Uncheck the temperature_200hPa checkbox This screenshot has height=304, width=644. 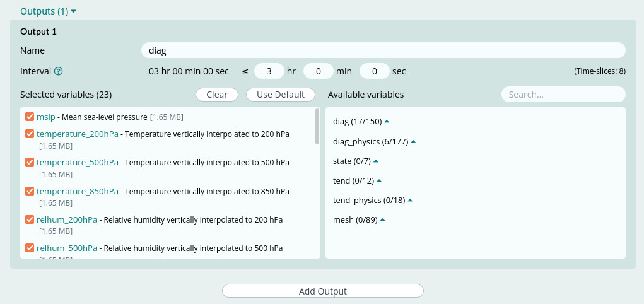coord(30,134)
